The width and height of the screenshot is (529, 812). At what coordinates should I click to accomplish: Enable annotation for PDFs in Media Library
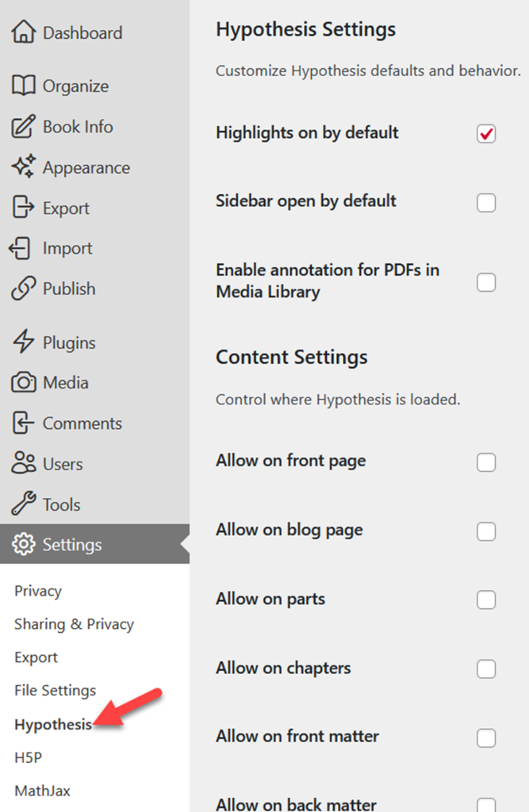pyautogui.click(x=486, y=282)
